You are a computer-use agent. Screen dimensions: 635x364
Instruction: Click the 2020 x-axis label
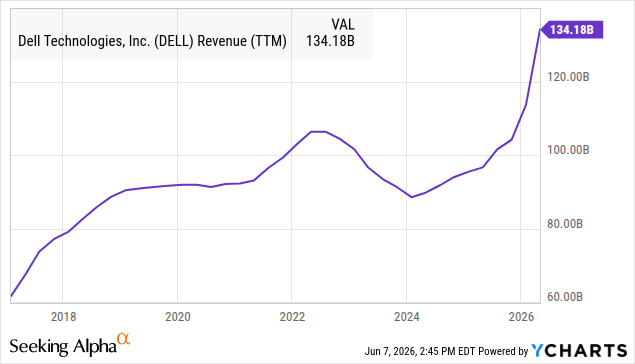pyautogui.click(x=178, y=317)
